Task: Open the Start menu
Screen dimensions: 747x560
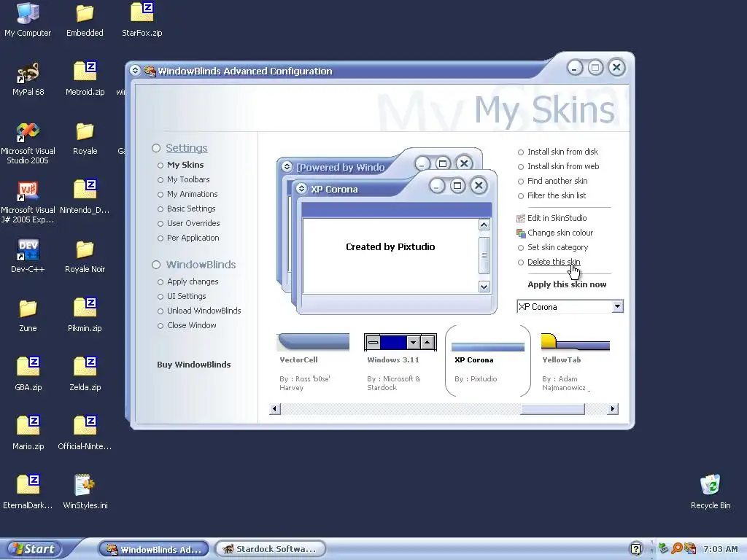Action: click(32, 549)
